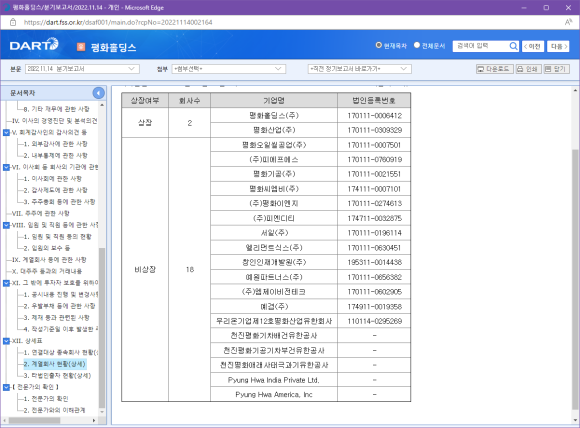Open VII. 주주에 관한 사항
Image resolution: width=580 pixels, height=428 pixels.
click(x=41, y=213)
